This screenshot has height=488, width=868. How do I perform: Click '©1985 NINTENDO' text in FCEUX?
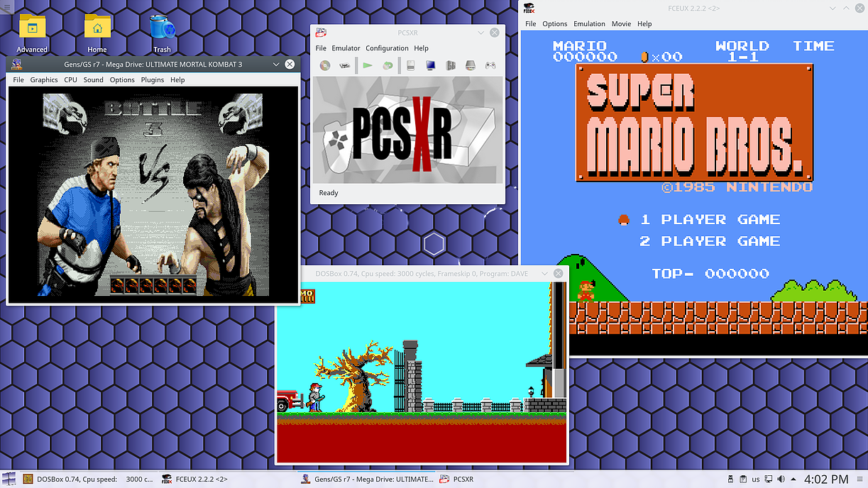737,187
